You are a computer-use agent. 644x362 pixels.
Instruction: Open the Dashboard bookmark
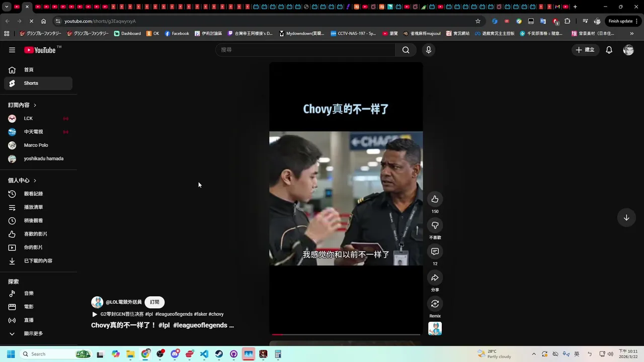click(127, 34)
